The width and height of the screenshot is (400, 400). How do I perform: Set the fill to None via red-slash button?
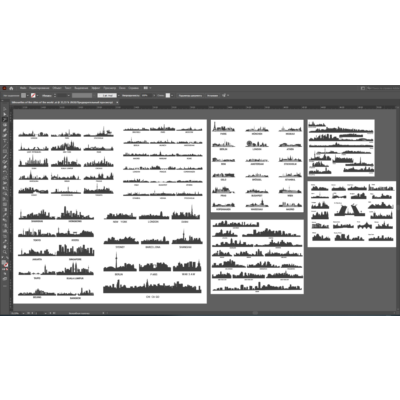7,269
